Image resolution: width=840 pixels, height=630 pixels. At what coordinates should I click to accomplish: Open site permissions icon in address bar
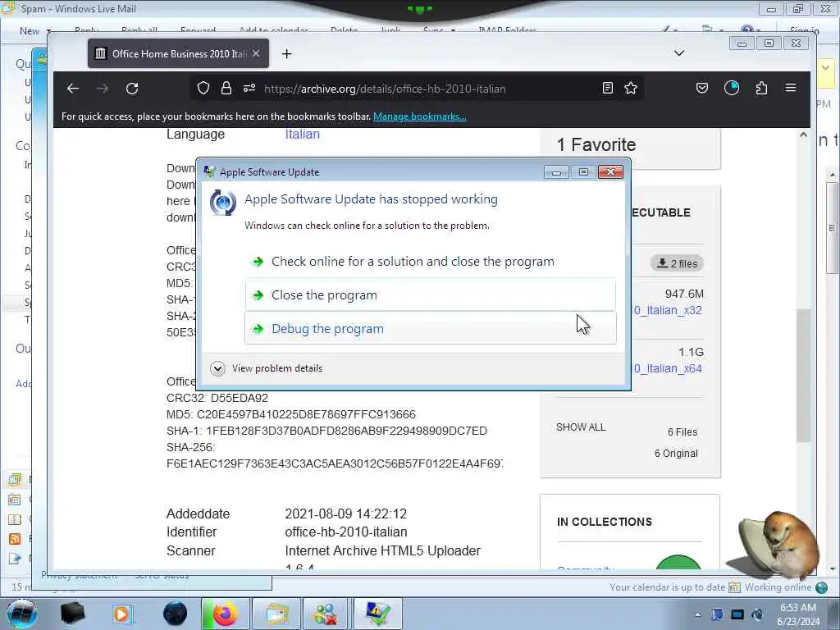pyautogui.click(x=249, y=88)
